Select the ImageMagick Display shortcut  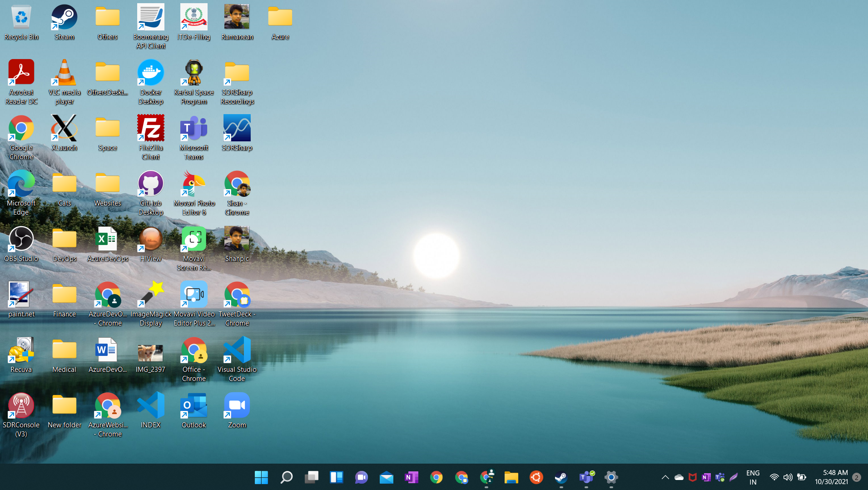(x=151, y=304)
